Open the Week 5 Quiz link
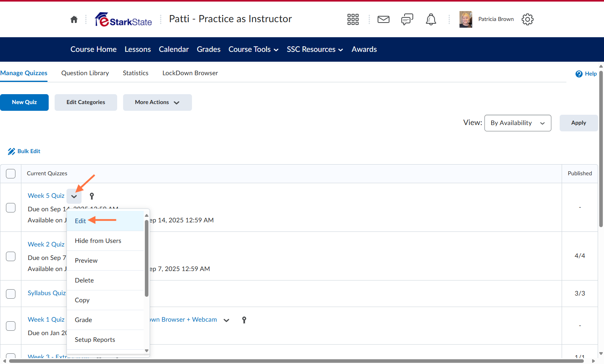This screenshot has width=604, height=364. [x=46, y=196]
